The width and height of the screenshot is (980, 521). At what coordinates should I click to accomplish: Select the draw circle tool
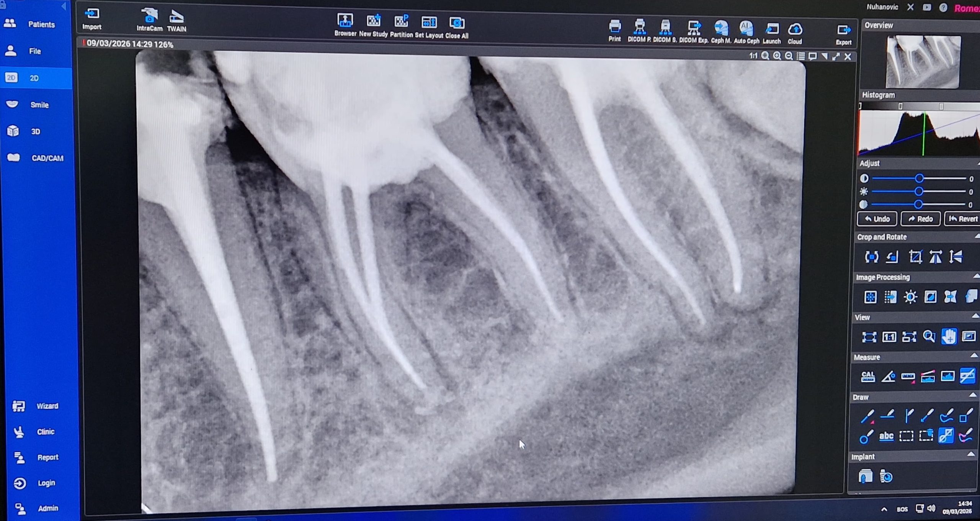pyautogui.click(x=866, y=436)
